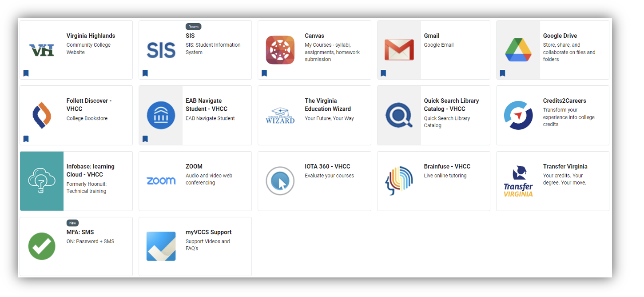Toggle the bookmark on the Canvas card
The height and width of the screenshot is (297, 644).
[x=264, y=73]
